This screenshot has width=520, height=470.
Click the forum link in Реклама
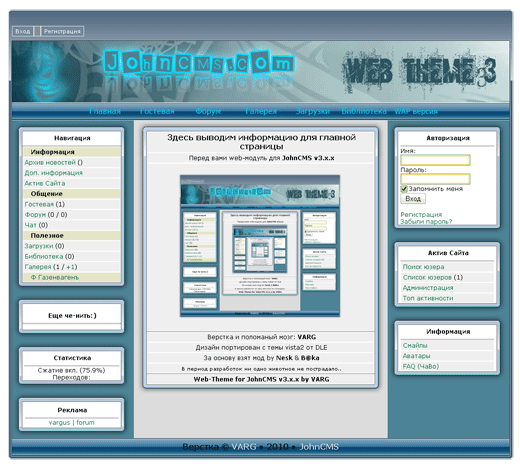[85, 422]
